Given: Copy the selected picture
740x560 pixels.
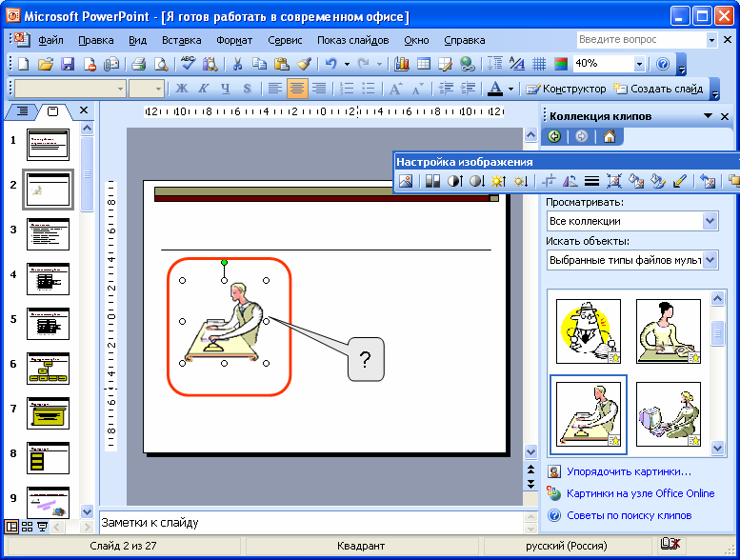Looking at the screenshot, I should 259,64.
